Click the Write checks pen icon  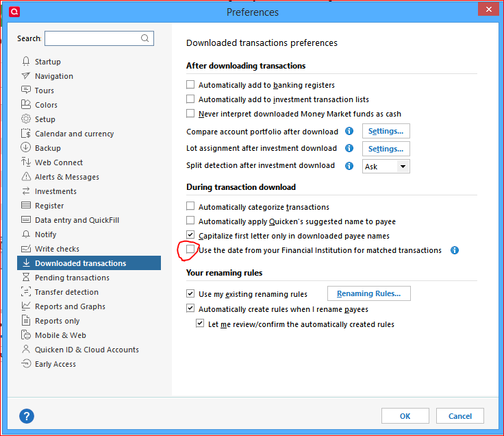coord(26,248)
